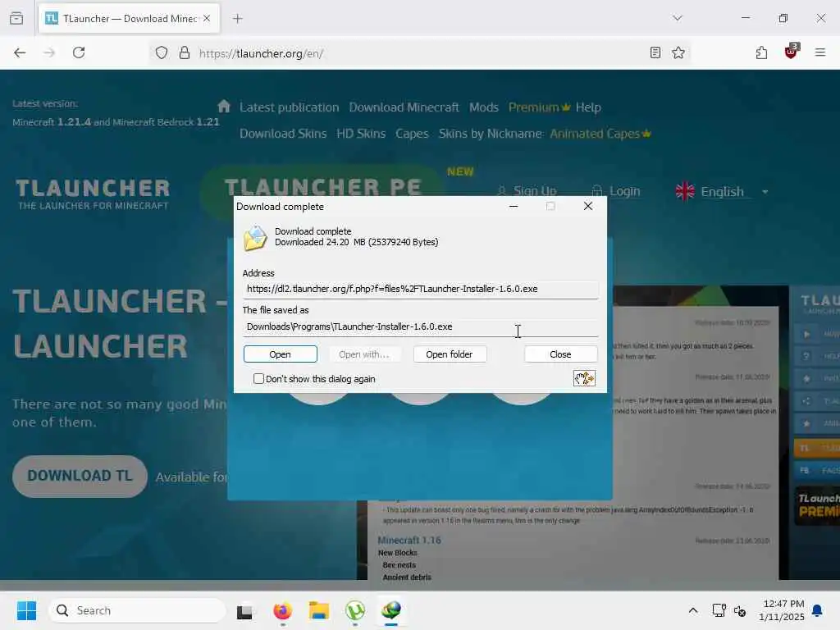Click the home icon on TLauncher site
Image resolution: width=840 pixels, height=630 pixels.
[224, 106]
